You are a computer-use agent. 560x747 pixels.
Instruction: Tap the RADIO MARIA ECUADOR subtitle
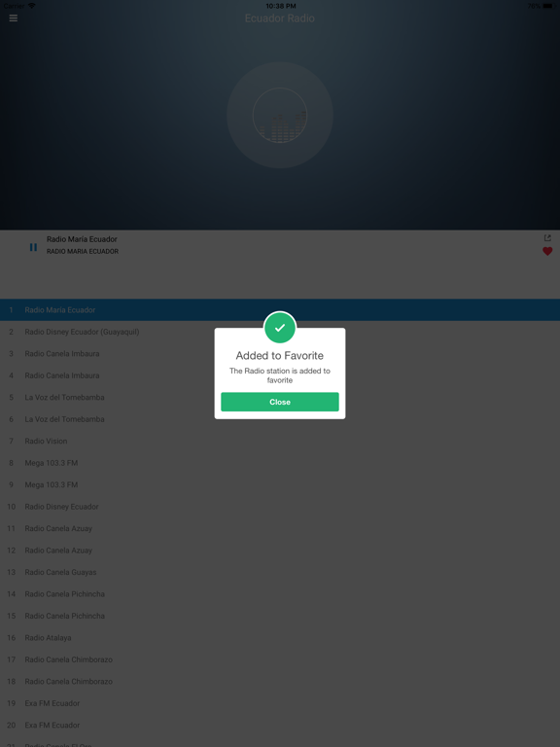click(83, 252)
